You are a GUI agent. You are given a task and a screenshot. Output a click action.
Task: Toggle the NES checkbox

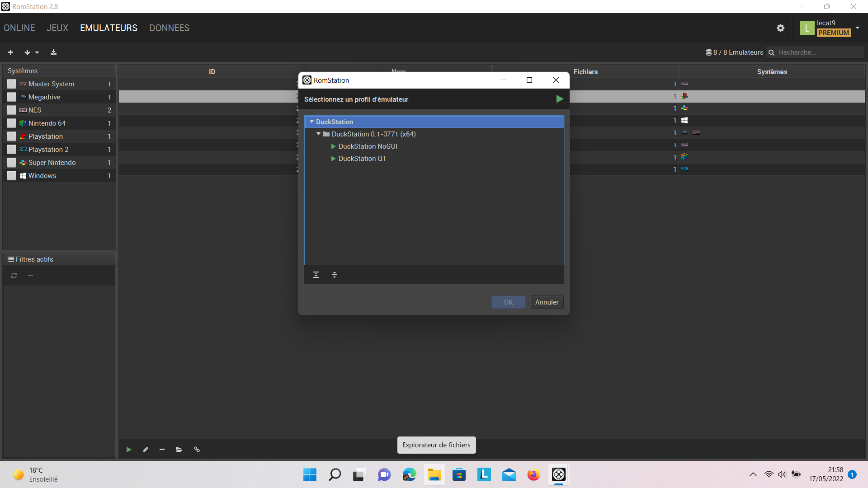click(x=12, y=110)
